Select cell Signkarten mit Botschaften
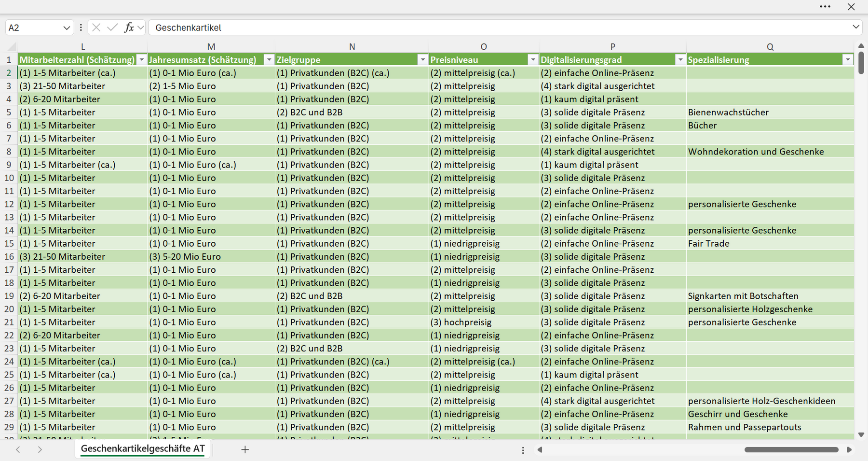The width and height of the screenshot is (868, 461). pos(770,296)
